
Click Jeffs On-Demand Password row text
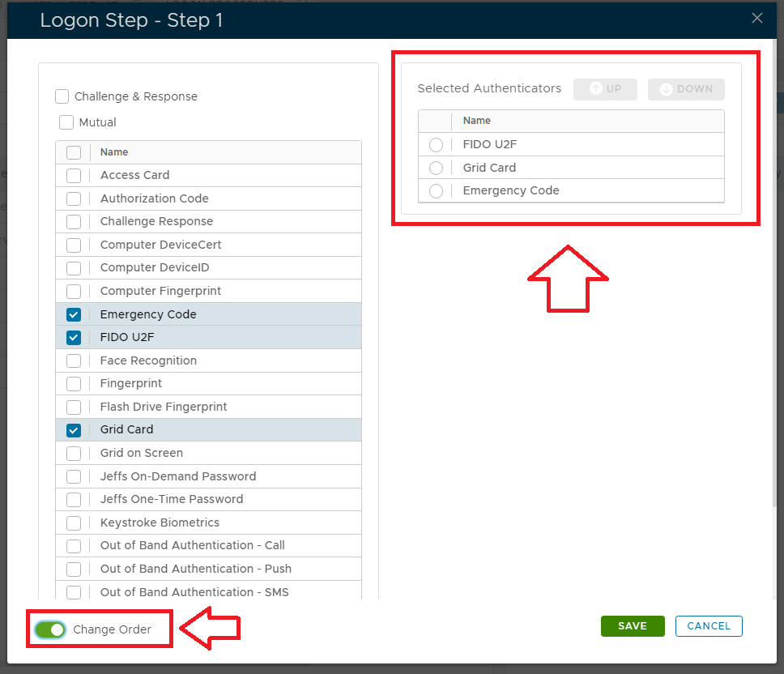178,476
